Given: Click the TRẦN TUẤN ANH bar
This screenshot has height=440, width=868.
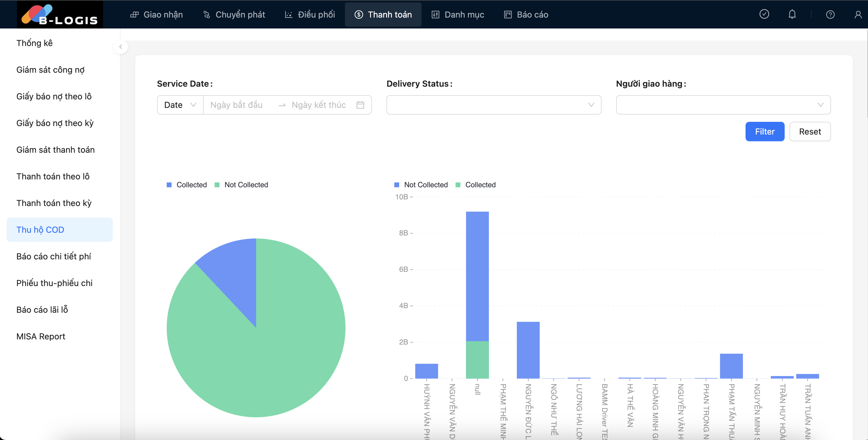Looking at the screenshot, I should click(x=808, y=376).
